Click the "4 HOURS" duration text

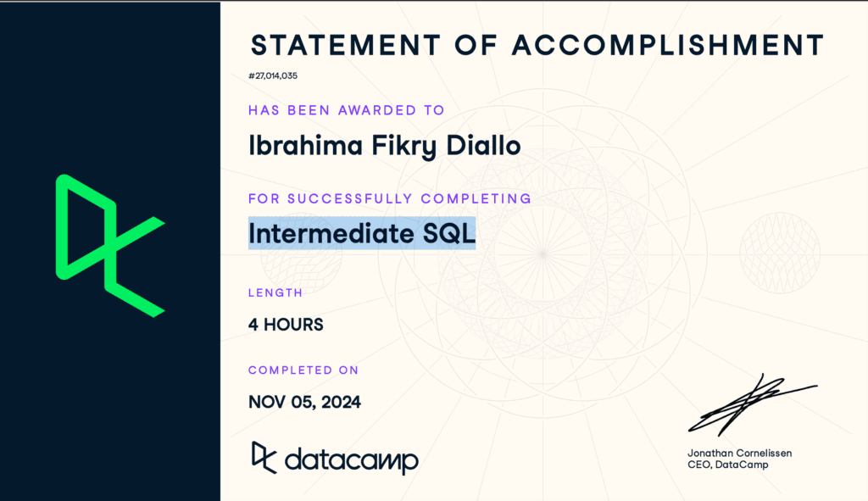pyautogui.click(x=286, y=324)
